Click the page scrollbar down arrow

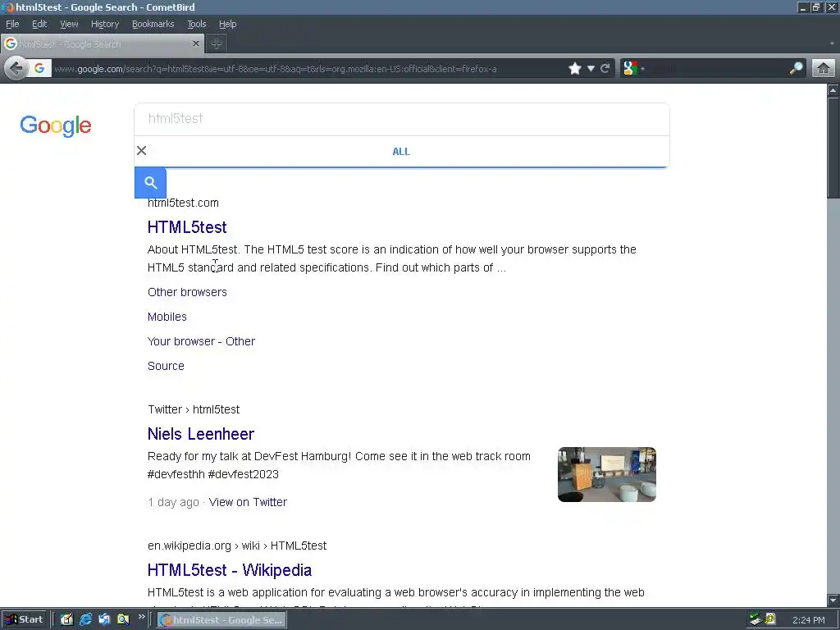point(833,600)
